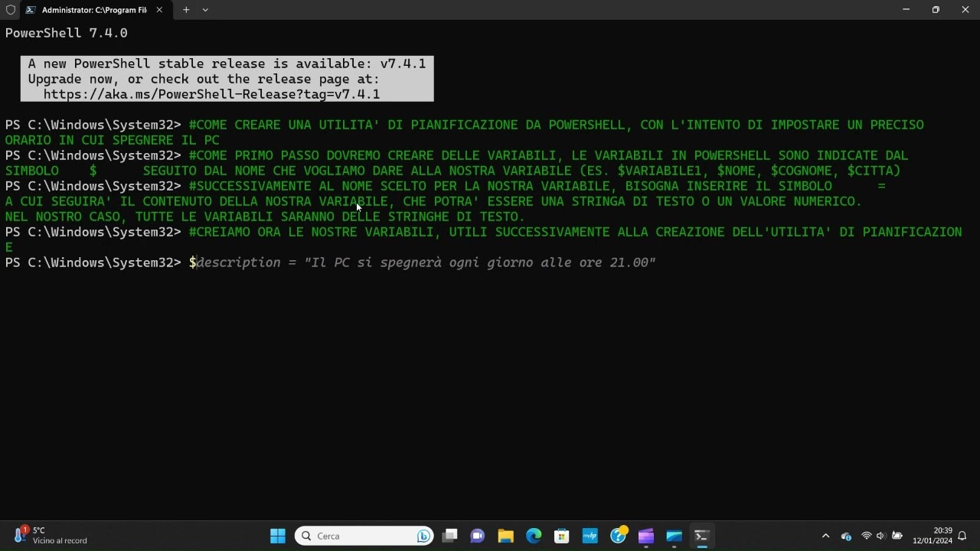Screen dimensions: 980x551
Task: Open the blue window app left of Terminal icon
Action: 674,536
